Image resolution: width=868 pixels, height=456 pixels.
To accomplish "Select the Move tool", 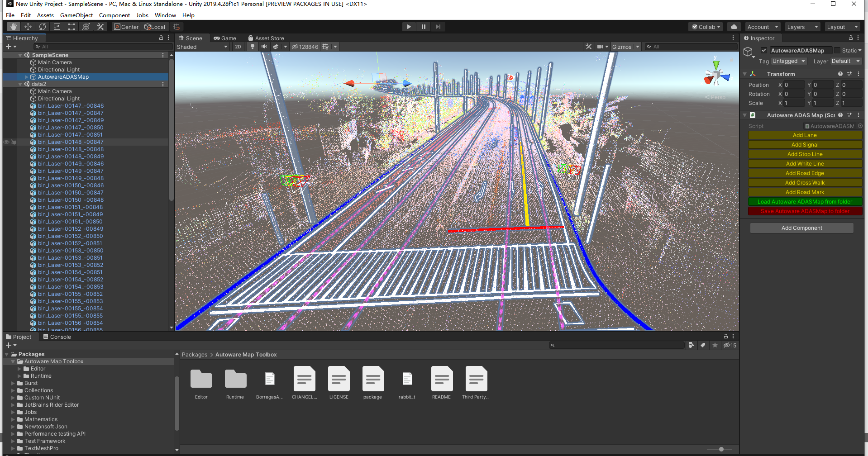I will (28, 27).
